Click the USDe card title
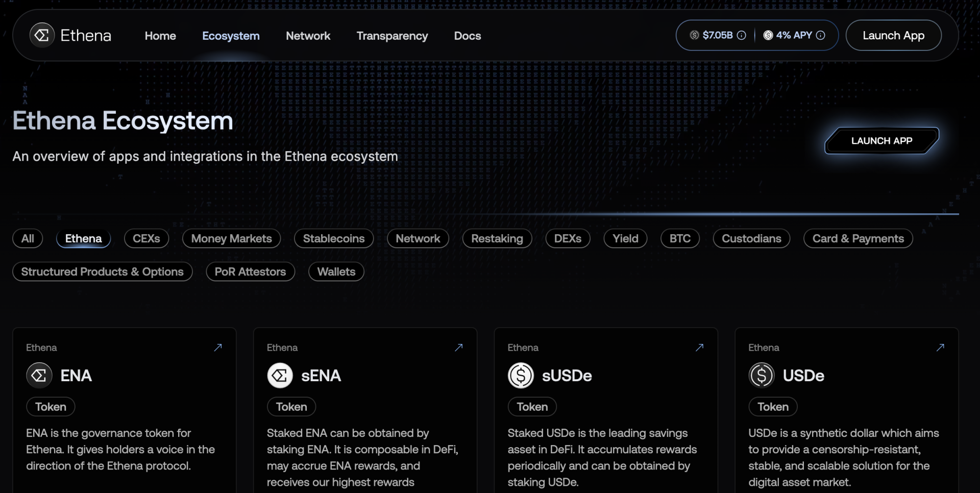This screenshot has width=980, height=493. point(803,376)
